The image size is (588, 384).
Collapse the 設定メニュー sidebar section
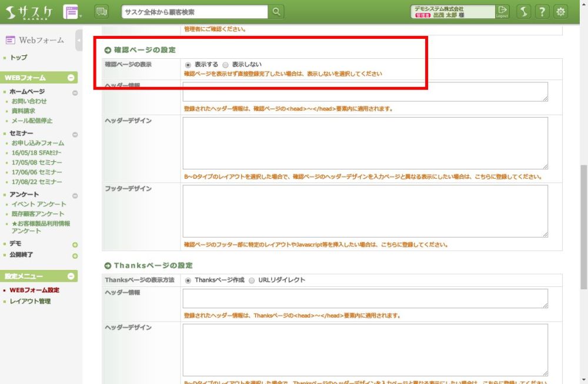[71, 276]
